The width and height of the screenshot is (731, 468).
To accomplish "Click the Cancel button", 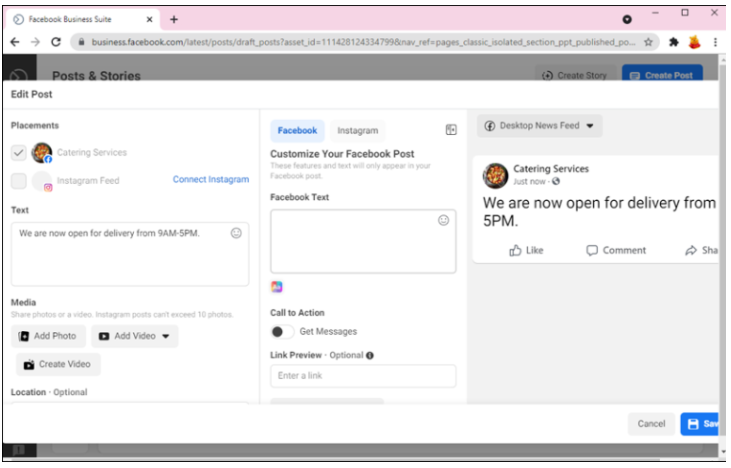I will (x=651, y=424).
